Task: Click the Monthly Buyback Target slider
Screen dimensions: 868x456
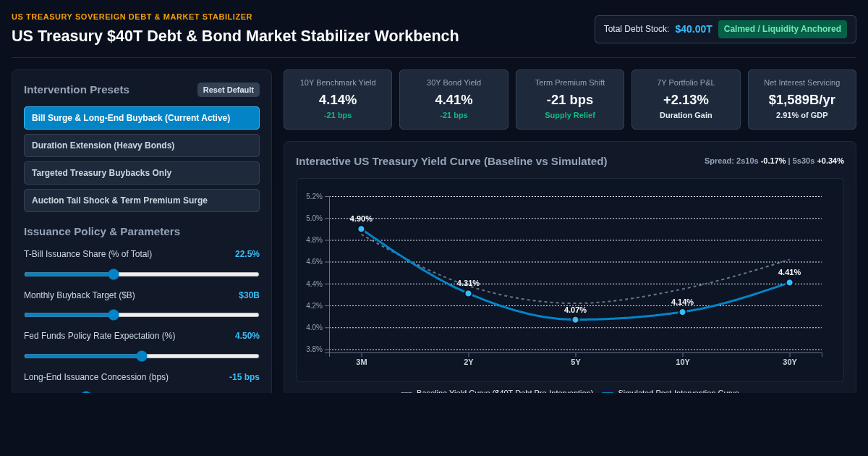Action: (142, 315)
